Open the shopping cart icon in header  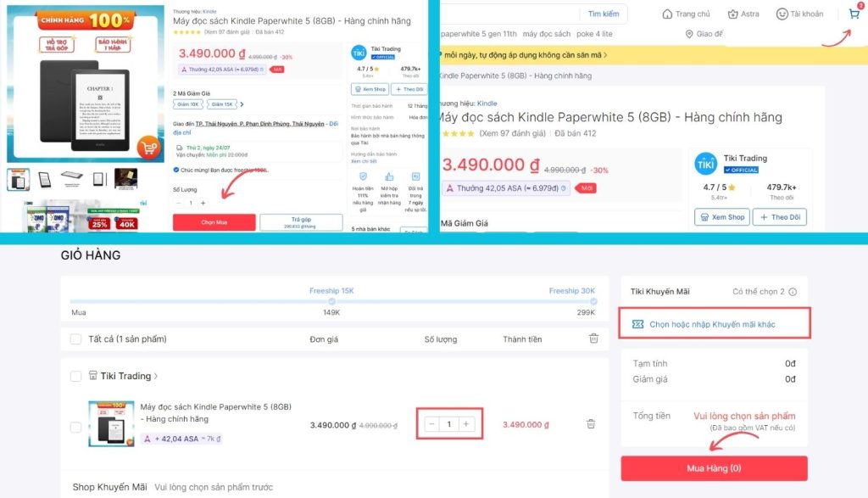(854, 14)
